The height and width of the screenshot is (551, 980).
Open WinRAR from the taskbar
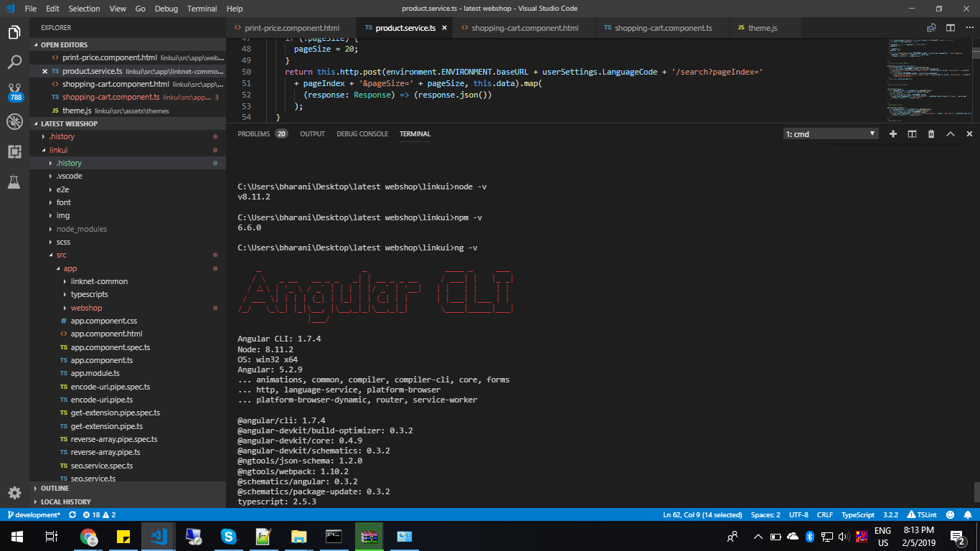tap(369, 536)
